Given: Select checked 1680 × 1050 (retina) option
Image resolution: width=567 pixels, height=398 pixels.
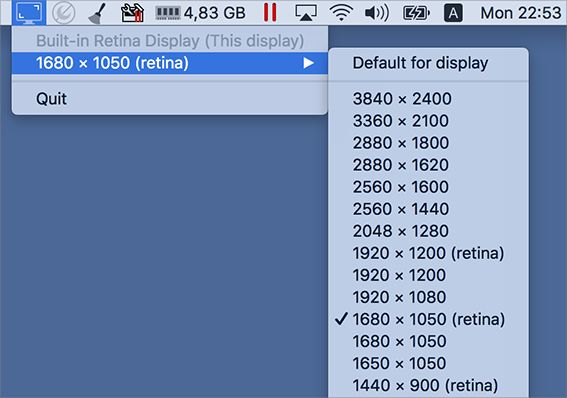Looking at the screenshot, I should (x=429, y=319).
